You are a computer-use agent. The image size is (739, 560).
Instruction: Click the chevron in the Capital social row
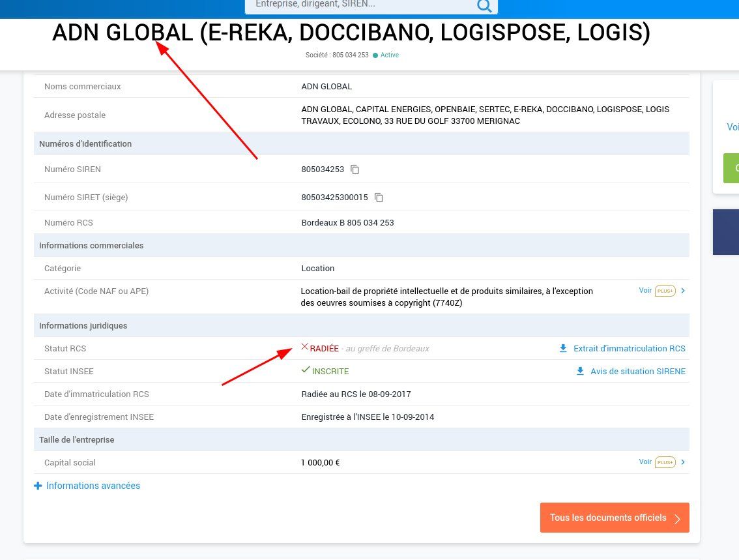pyautogui.click(x=683, y=462)
